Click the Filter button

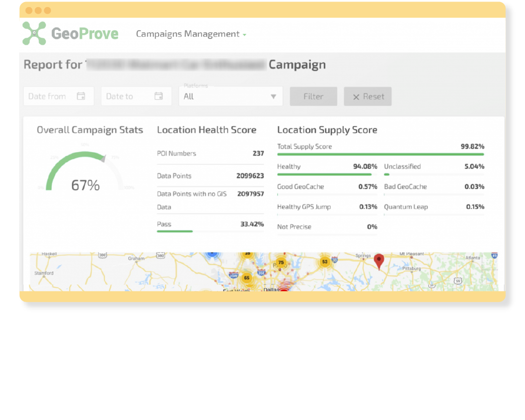pyautogui.click(x=314, y=97)
